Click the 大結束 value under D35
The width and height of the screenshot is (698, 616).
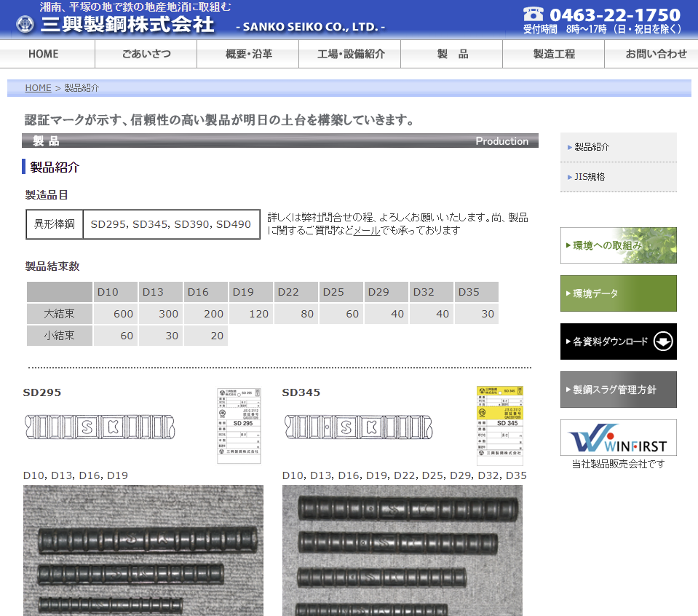[476, 314]
